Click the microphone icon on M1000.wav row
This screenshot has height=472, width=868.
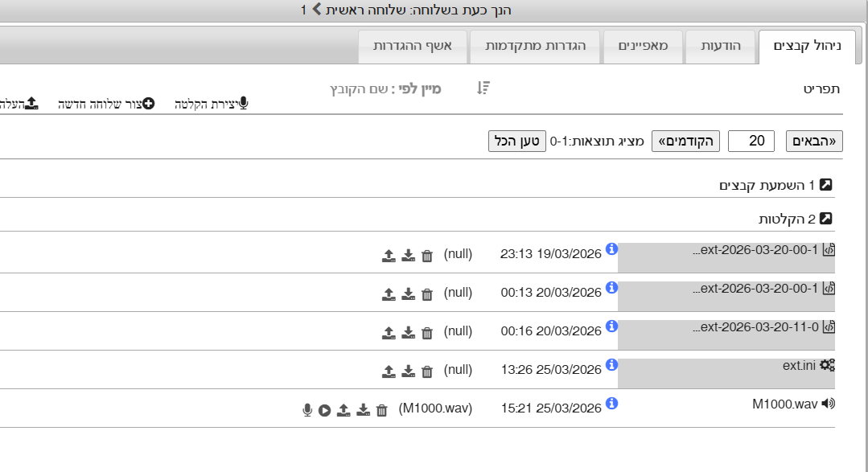[x=306, y=411]
